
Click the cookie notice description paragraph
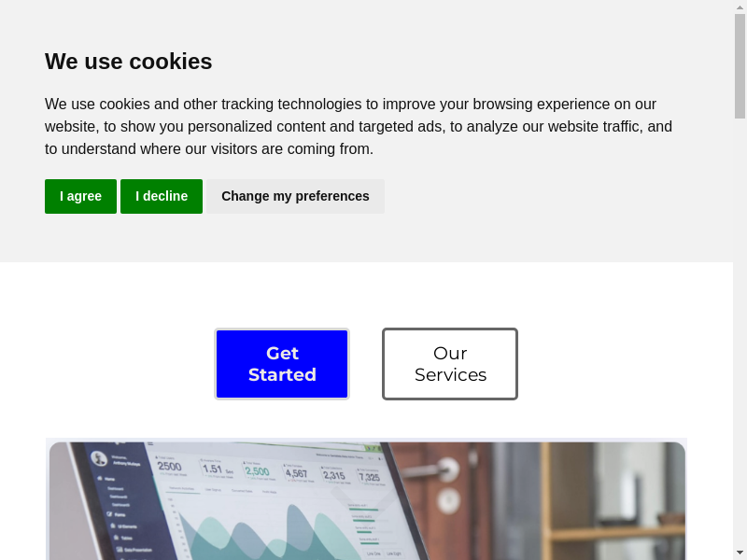pyautogui.click(x=359, y=126)
